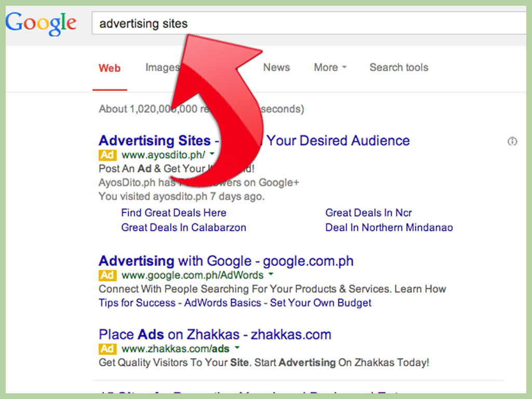This screenshot has width=532, height=399.
Task: Open the Great Deals In Ncr link
Action: [368, 212]
